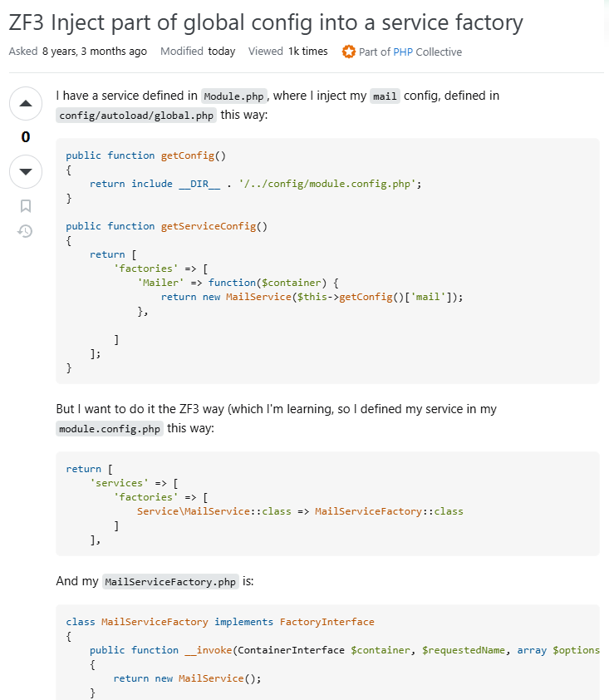Downvote the question with the down arrow
609x700 pixels.
(26, 171)
